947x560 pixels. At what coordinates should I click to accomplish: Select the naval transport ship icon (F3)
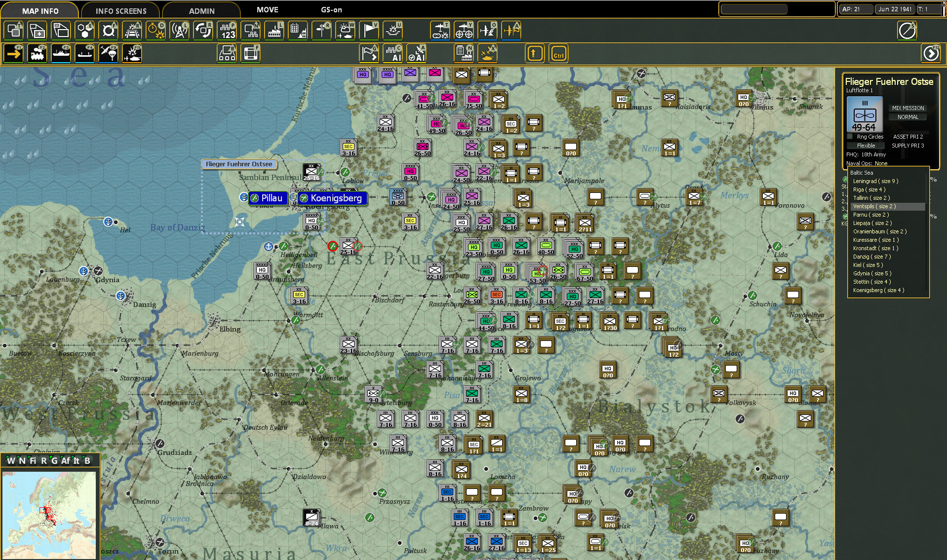[61, 53]
